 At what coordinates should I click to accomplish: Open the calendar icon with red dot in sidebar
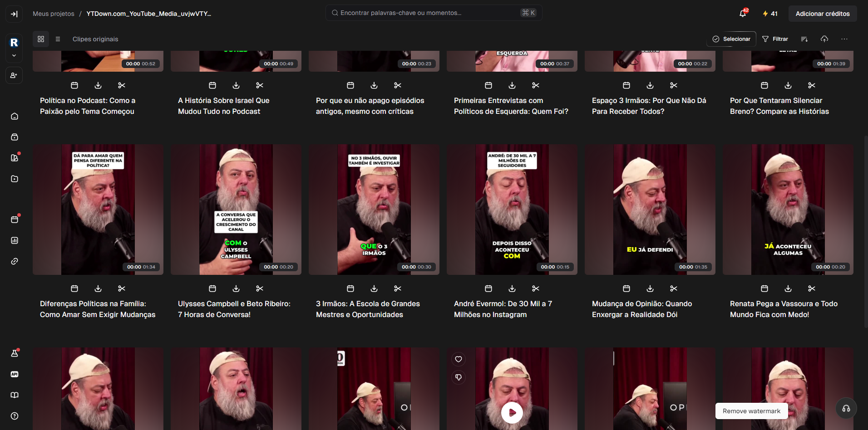click(15, 220)
